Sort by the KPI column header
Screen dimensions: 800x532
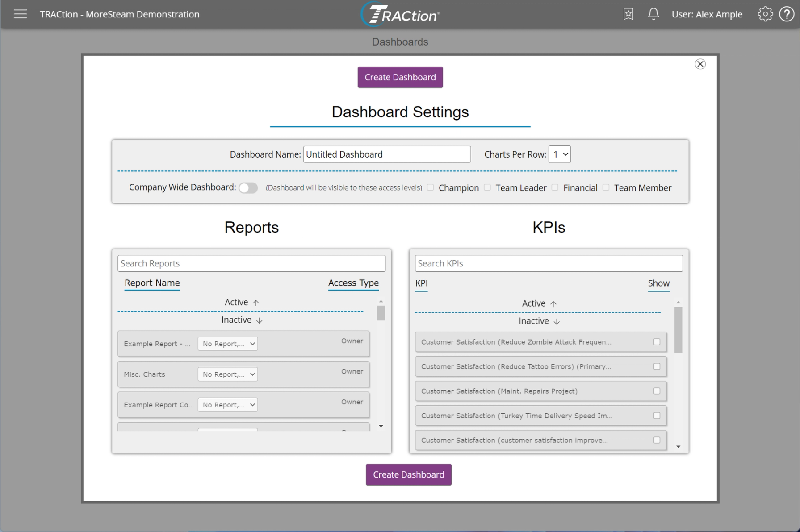(x=421, y=283)
